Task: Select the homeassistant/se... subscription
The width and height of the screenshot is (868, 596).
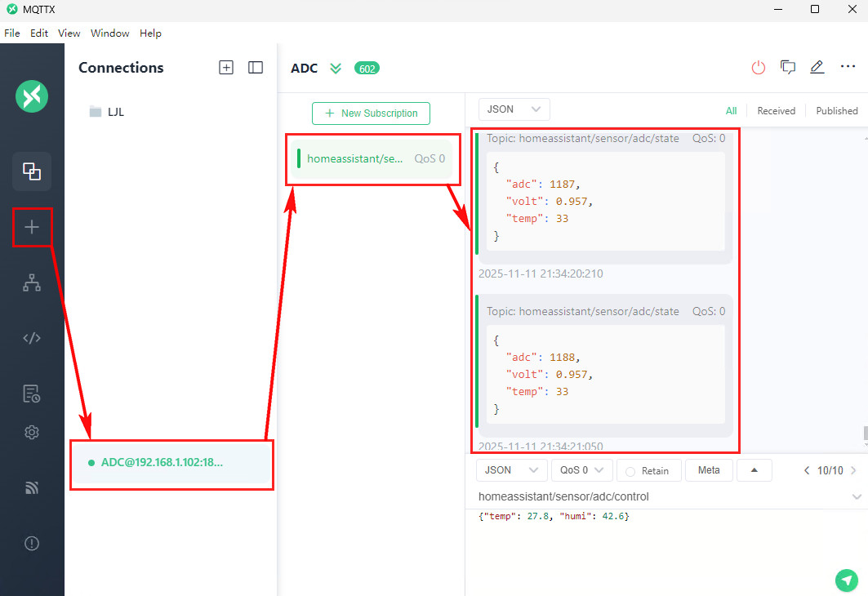Action: (372, 159)
